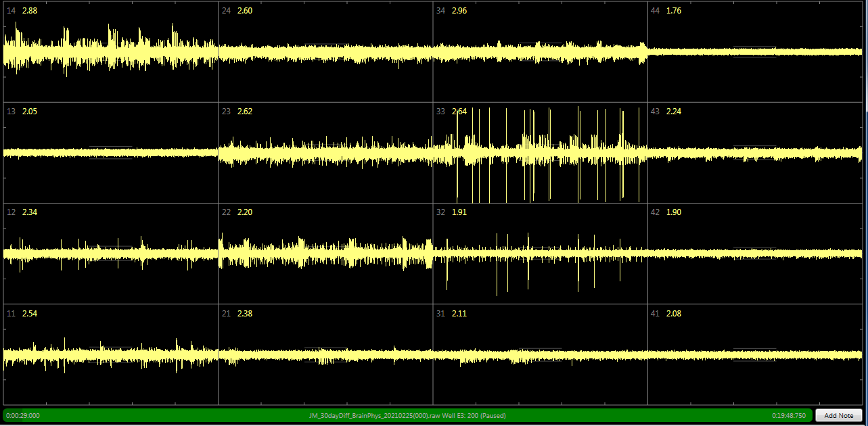
Task: Select electrode 22 waveform panel
Action: click(325, 254)
